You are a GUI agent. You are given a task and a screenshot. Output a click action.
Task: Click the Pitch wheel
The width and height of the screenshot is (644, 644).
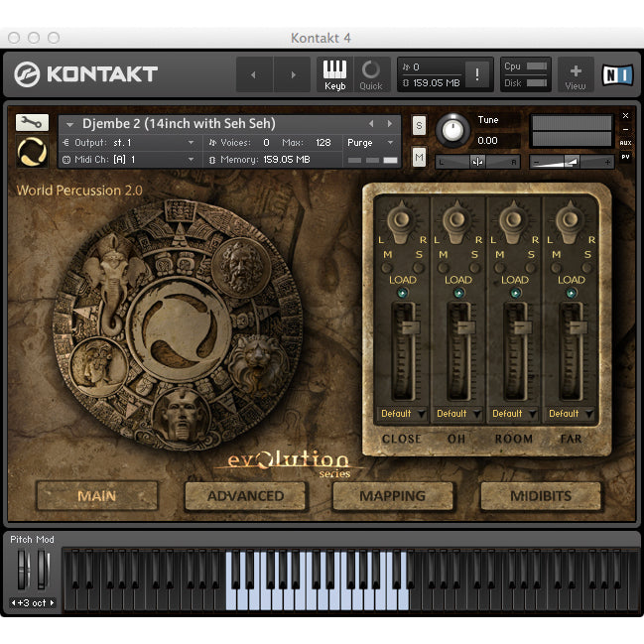(x=23, y=570)
